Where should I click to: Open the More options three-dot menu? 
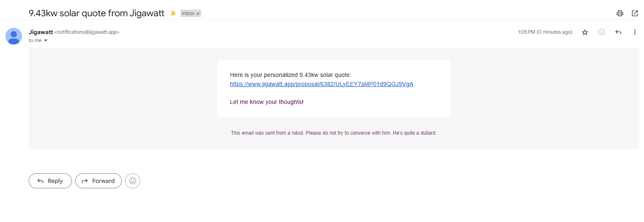[635, 32]
